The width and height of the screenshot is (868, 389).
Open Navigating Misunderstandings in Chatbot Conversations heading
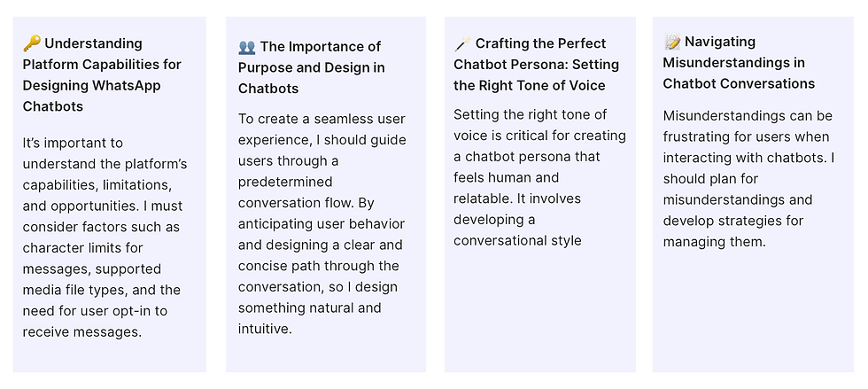[739, 63]
